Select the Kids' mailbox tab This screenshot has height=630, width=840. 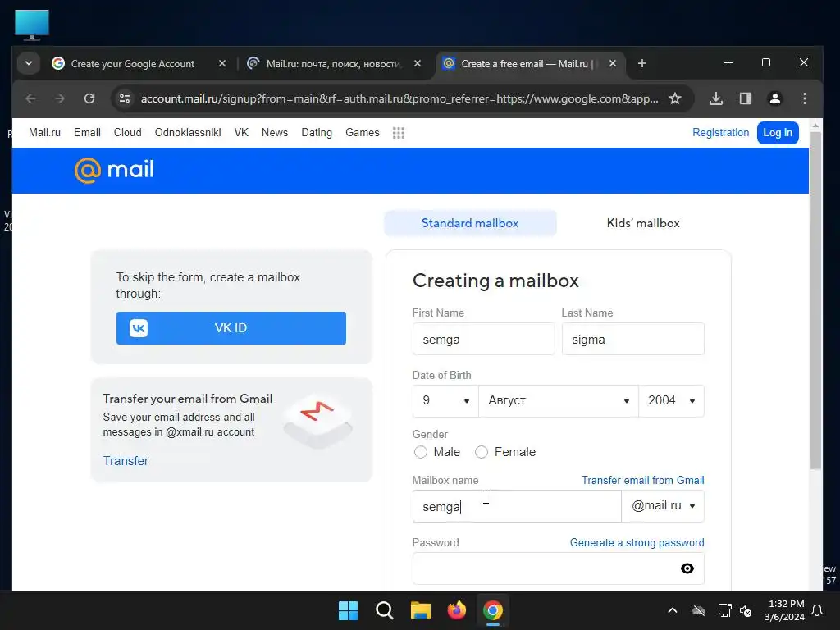tap(643, 223)
